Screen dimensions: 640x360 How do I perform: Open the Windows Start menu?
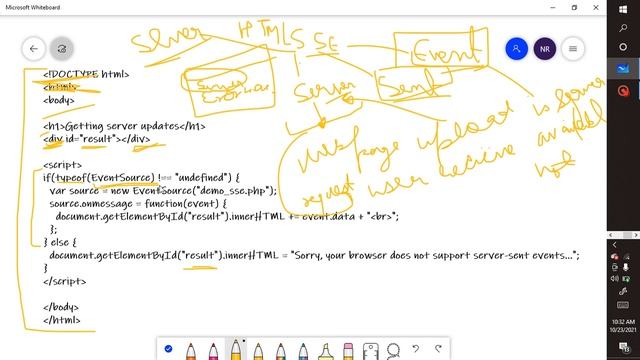click(x=623, y=9)
